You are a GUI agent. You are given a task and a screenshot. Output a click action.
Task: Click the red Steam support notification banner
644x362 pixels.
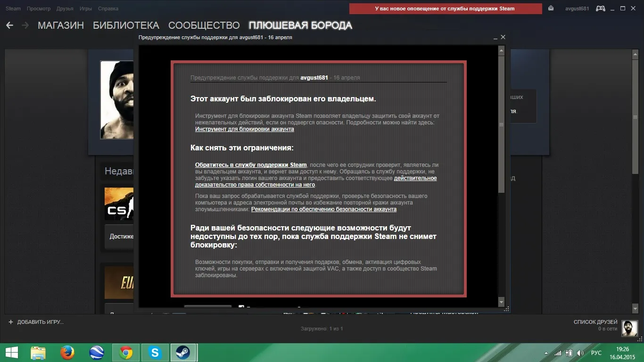point(445,8)
